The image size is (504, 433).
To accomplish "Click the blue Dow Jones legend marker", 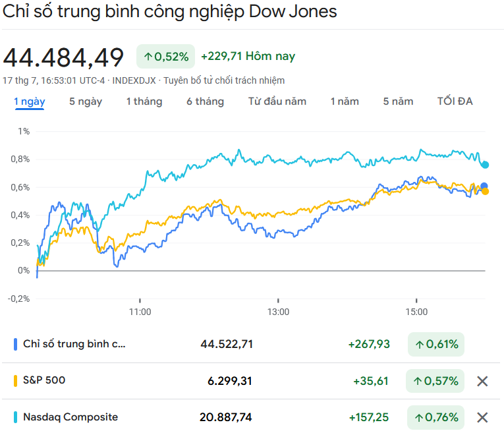I will point(15,344).
